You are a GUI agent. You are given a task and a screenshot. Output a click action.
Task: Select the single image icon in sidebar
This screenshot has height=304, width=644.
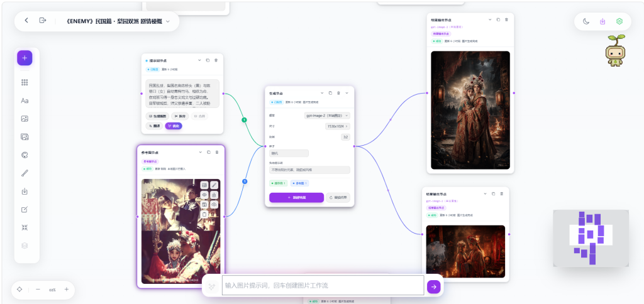(x=25, y=119)
